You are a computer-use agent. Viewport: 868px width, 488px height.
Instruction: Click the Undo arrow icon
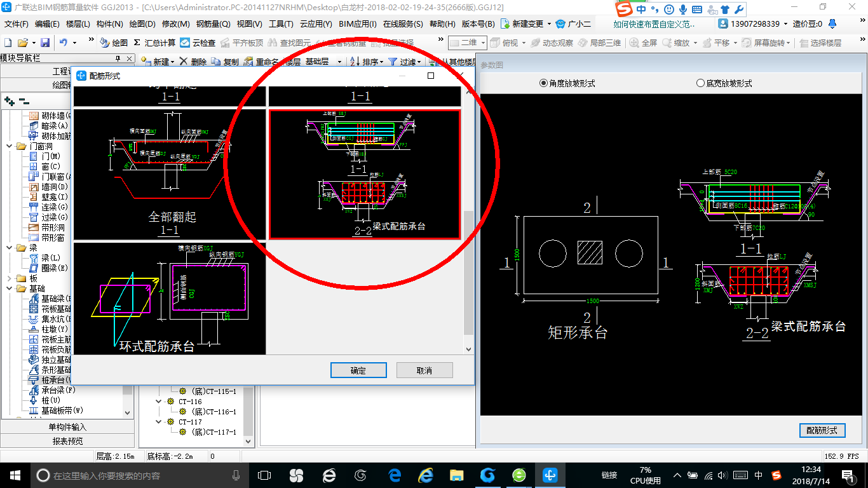(64, 43)
